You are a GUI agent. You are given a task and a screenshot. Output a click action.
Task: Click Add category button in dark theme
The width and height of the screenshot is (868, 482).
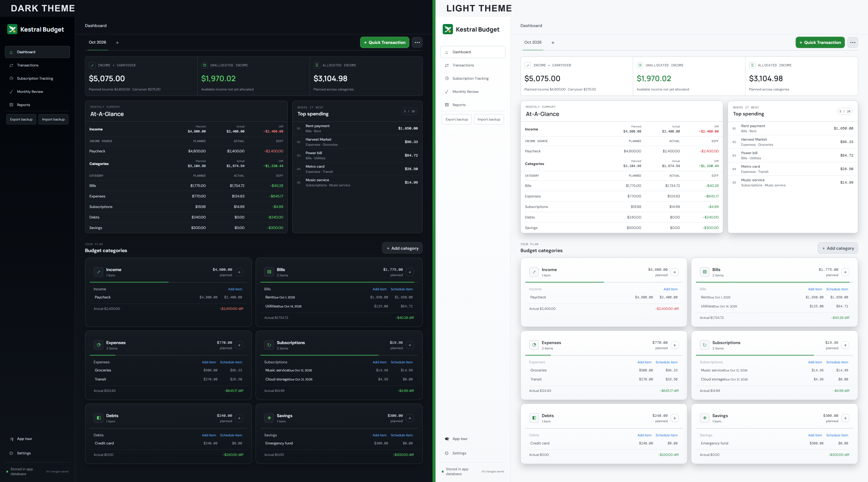click(x=402, y=248)
